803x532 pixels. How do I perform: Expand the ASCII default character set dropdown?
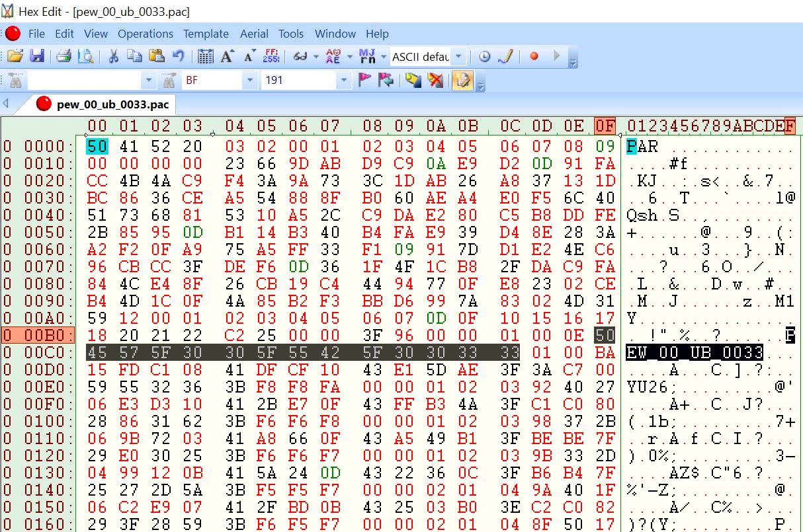point(459,57)
